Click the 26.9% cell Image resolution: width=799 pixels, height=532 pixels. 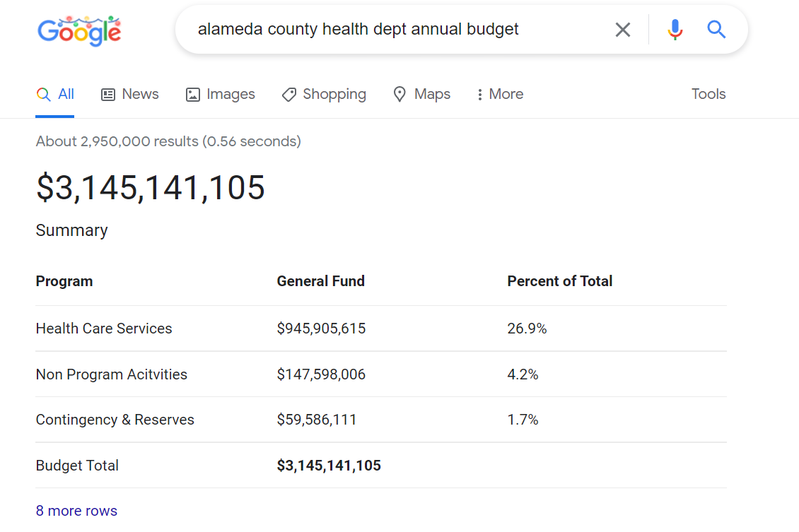click(x=527, y=329)
